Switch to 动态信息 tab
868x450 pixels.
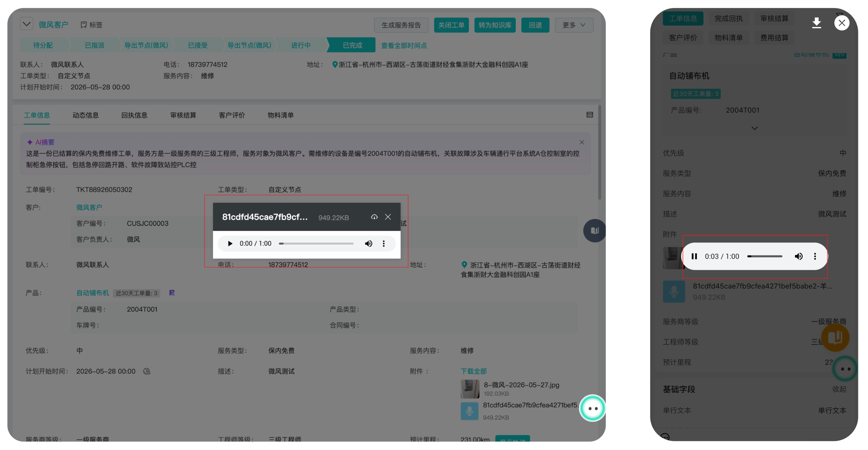pos(86,115)
